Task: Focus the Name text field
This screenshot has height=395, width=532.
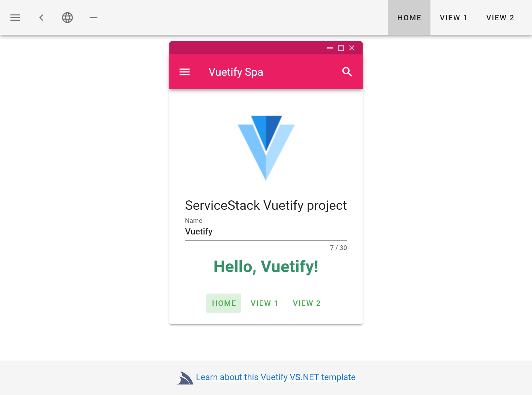Action: tap(266, 232)
